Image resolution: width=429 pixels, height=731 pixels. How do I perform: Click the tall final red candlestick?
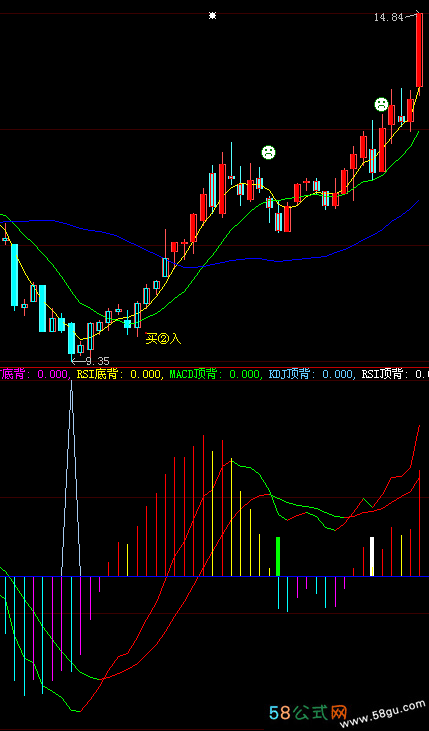[x=419, y=50]
